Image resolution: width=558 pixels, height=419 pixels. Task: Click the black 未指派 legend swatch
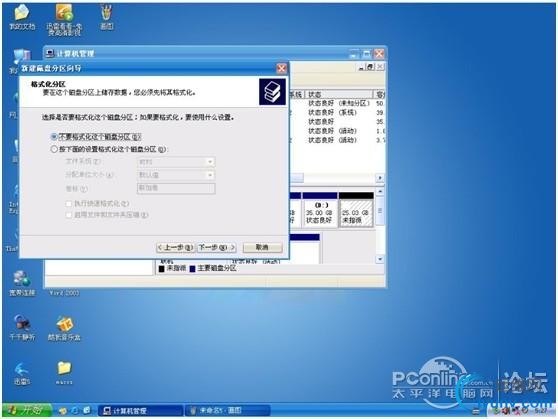click(162, 268)
